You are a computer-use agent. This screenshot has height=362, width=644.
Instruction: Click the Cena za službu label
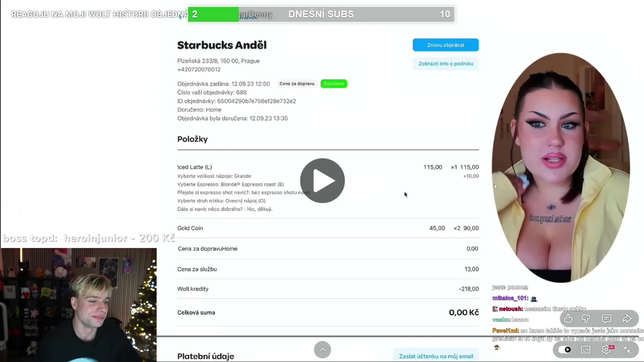tap(197, 269)
